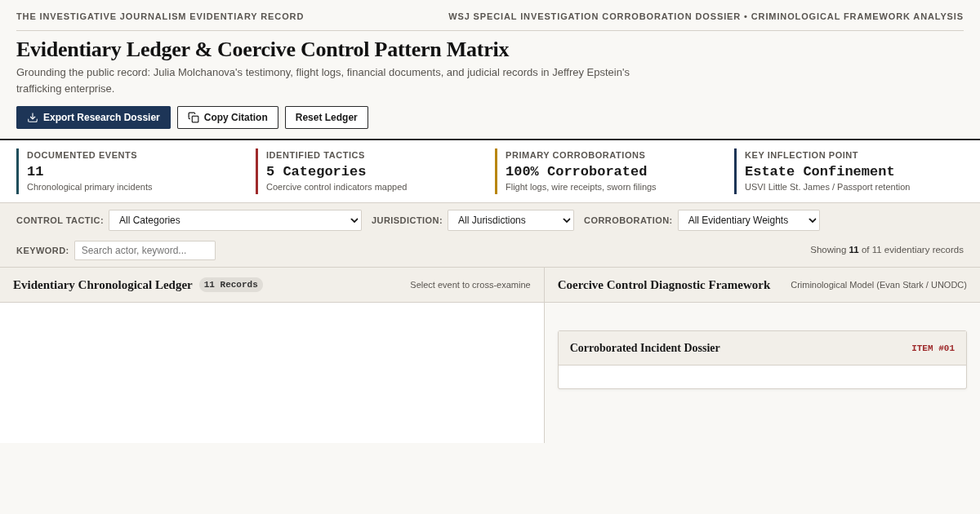Click the '5 Categories' value
980x514 pixels.
point(316,171)
